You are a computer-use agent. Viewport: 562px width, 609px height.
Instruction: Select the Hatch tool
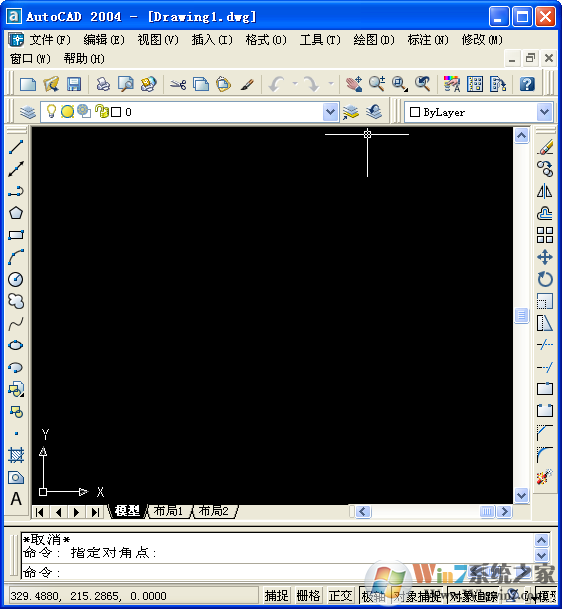[x=16, y=455]
